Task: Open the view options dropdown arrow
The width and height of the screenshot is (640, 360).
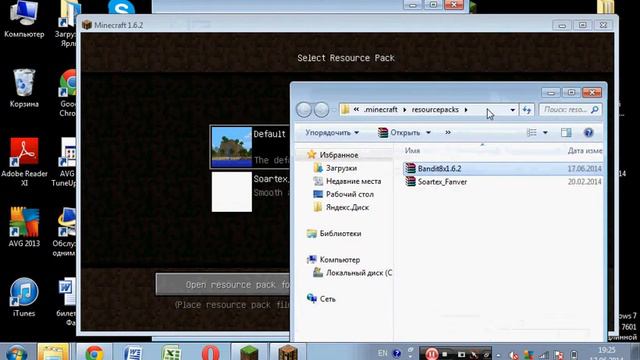Action: 545,133
